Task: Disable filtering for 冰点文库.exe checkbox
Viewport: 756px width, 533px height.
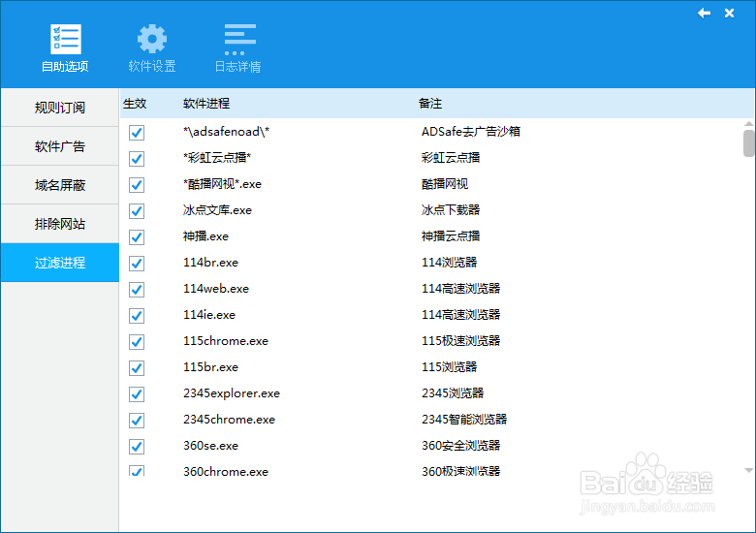Action: pyautogui.click(x=137, y=211)
